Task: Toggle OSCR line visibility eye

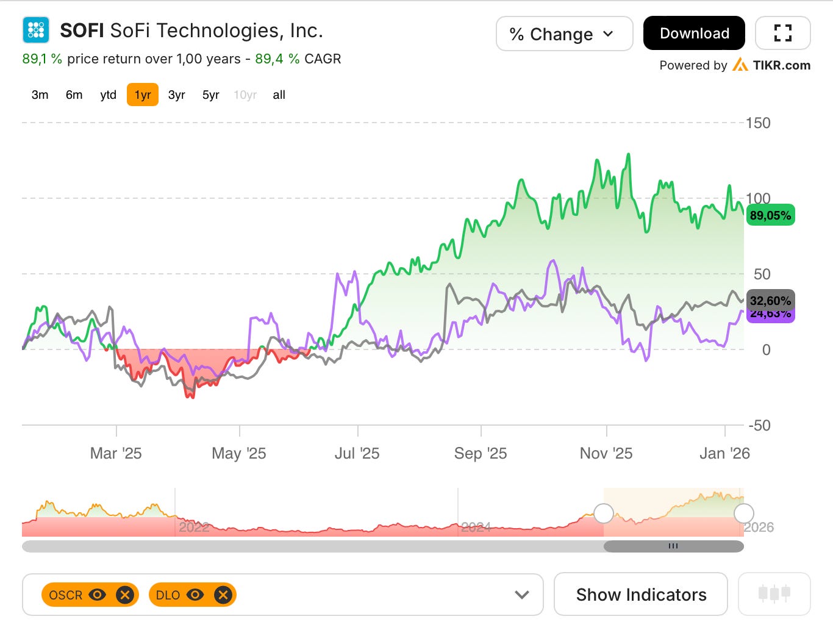Action: [x=98, y=595]
